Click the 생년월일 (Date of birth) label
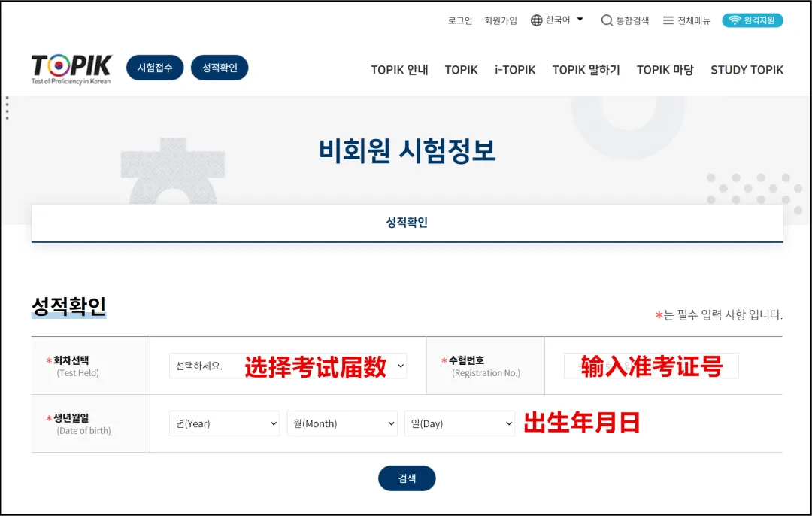Viewport: 812px width, 516px height. 78,423
